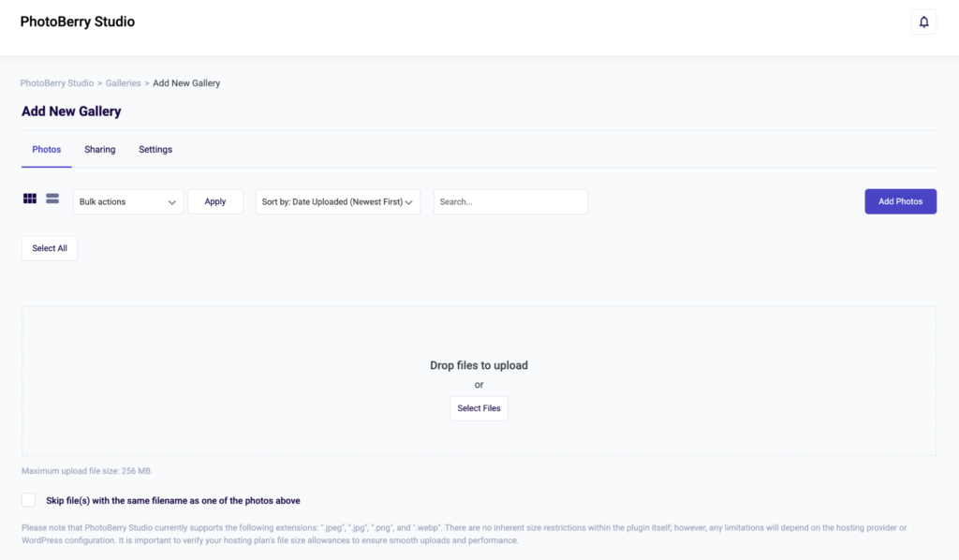
Task: Expand the Sort by Date Uploaded dropdown
Action: click(x=337, y=201)
